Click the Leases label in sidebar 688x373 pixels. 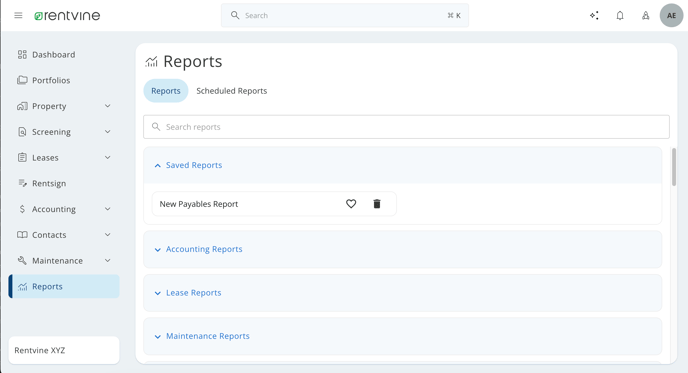tap(45, 158)
